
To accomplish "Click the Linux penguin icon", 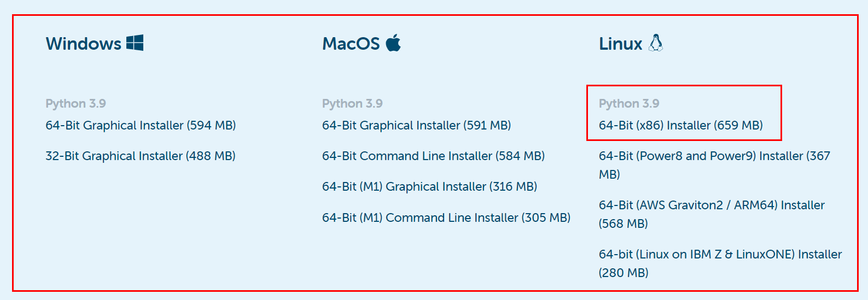I will pyautogui.click(x=656, y=43).
